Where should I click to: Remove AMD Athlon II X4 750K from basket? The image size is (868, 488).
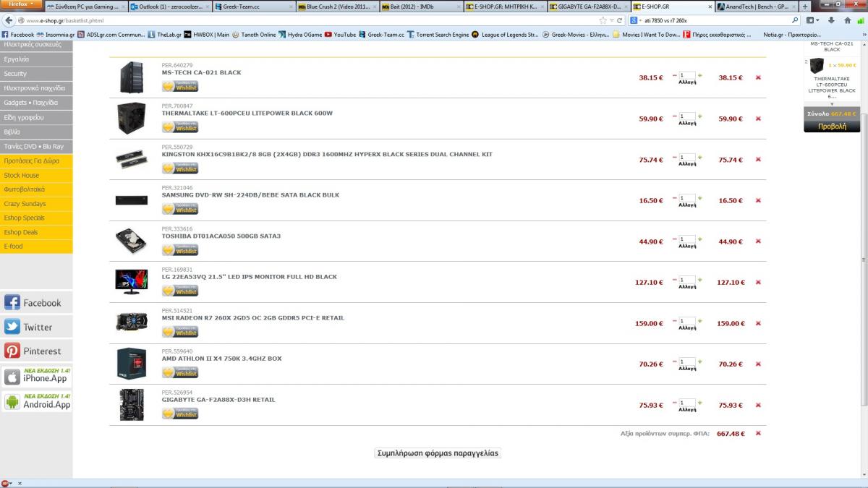(758, 364)
